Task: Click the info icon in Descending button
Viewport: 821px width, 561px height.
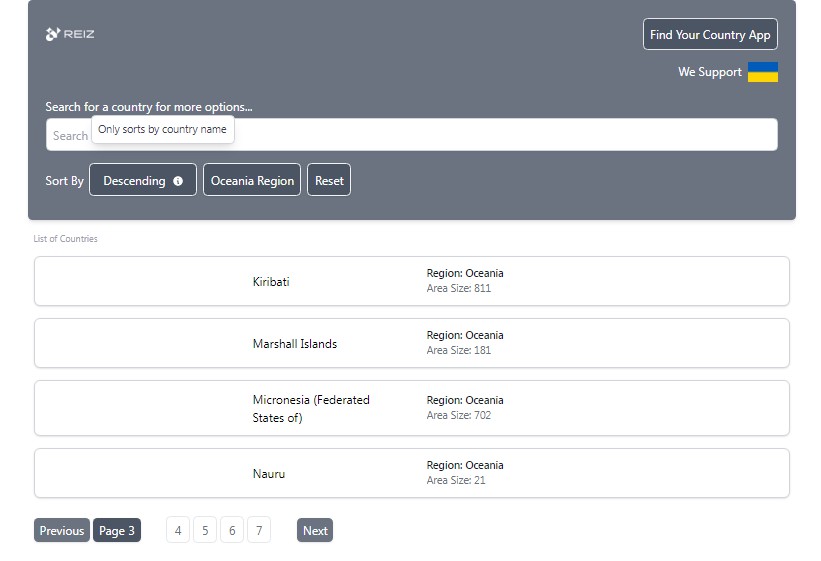Action: (x=178, y=181)
